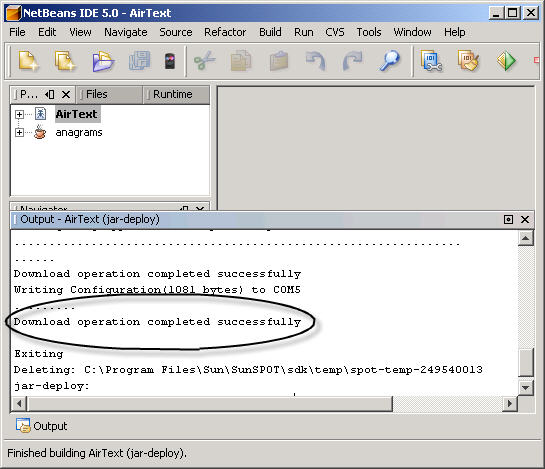The image size is (545, 469).
Task: Slide the Projects panel to minimize
Action: point(50,94)
